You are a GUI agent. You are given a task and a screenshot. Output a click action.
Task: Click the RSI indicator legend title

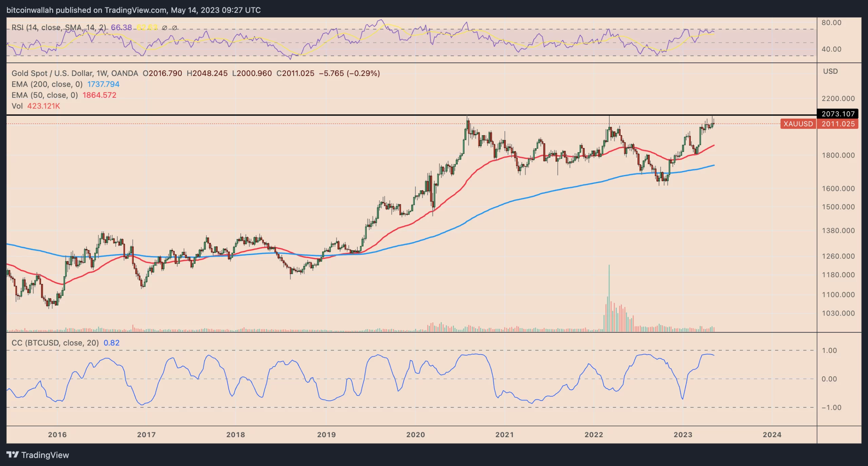click(x=58, y=27)
